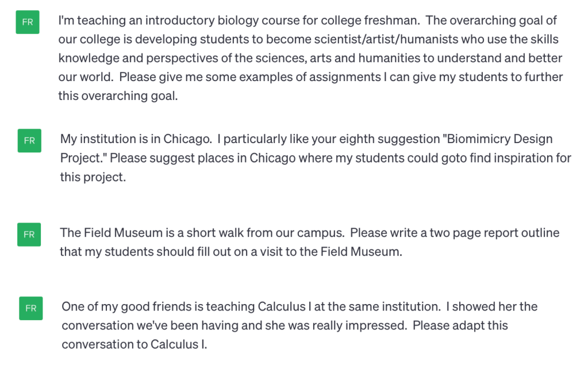Click the FR avatar next to the Calculus I message
Image resolution: width=588 pixels, height=365 pixels.
click(x=30, y=308)
